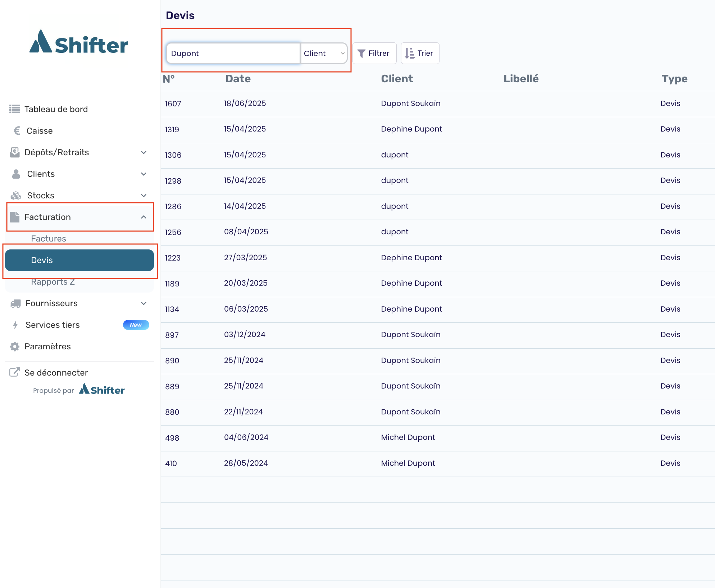Open quote number 1607

pos(438,104)
